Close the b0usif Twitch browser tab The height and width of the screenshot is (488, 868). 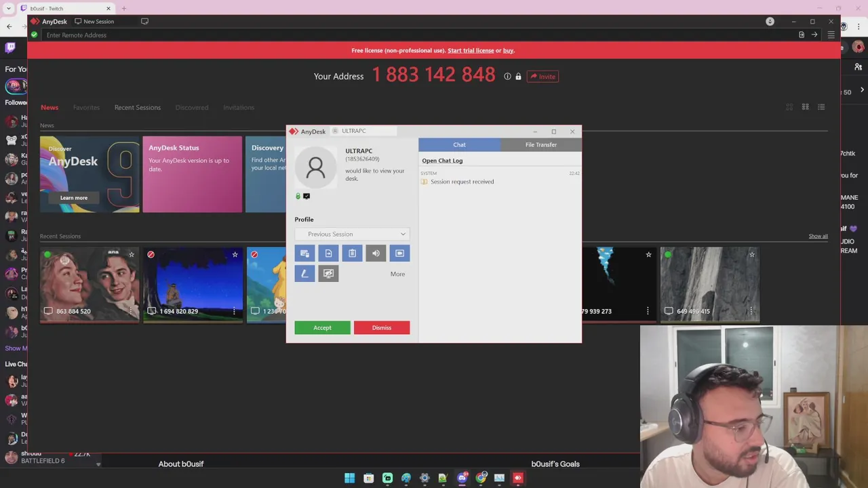108,8
